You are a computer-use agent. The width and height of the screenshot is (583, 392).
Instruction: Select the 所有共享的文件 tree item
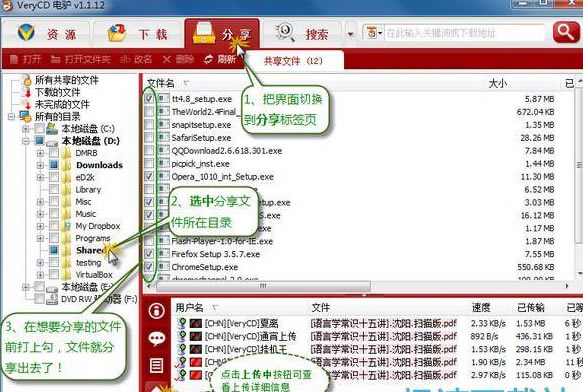point(67,80)
